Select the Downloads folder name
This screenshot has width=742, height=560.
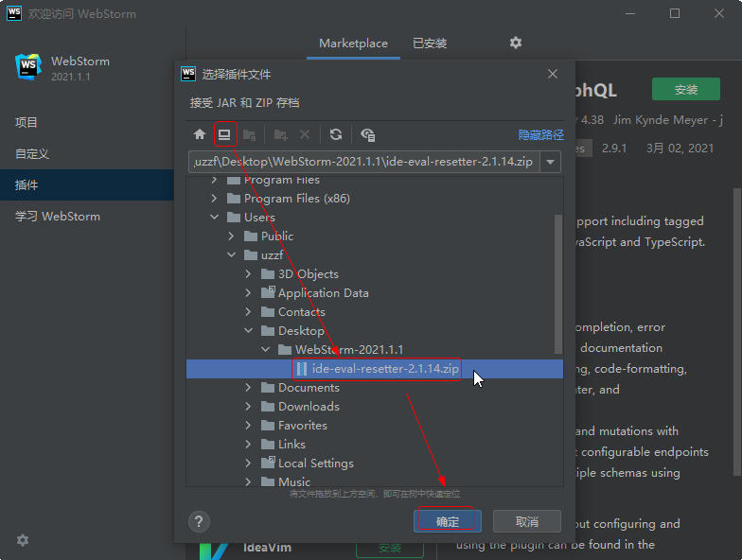(309, 407)
